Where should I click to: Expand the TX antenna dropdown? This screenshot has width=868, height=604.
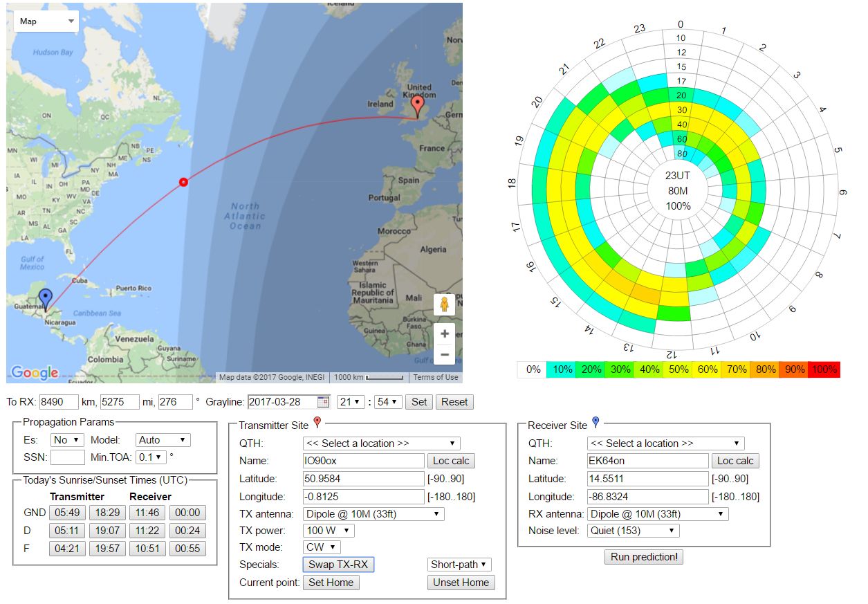click(373, 514)
